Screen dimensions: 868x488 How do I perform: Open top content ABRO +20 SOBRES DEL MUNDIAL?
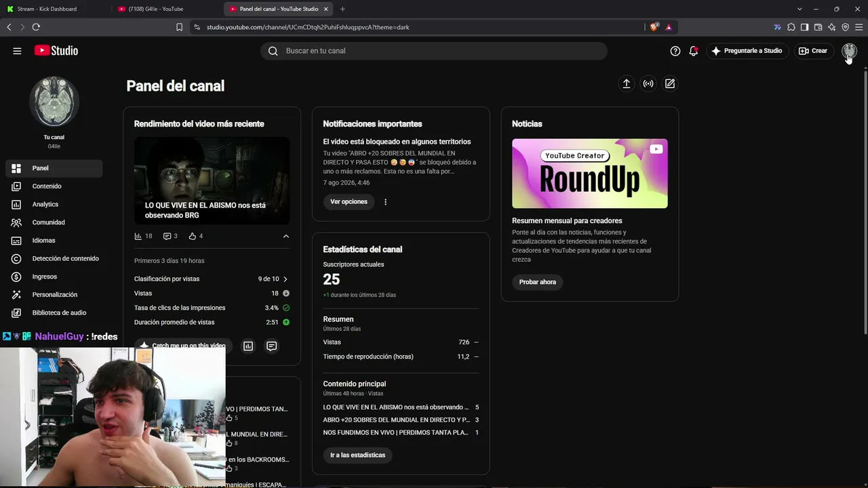tap(401, 420)
